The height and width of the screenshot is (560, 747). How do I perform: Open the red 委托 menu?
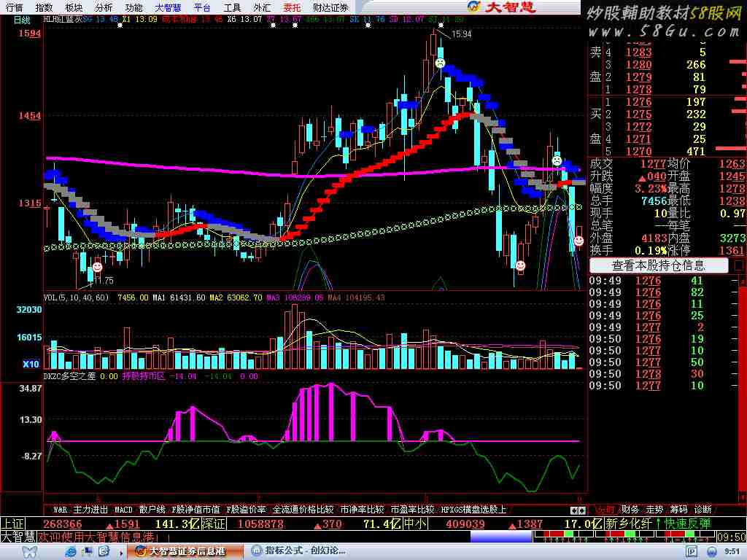(x=292, y=7)
